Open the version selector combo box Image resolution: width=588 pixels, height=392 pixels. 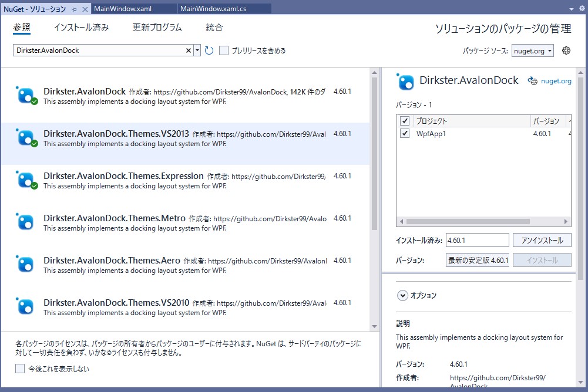pos(478,260)
